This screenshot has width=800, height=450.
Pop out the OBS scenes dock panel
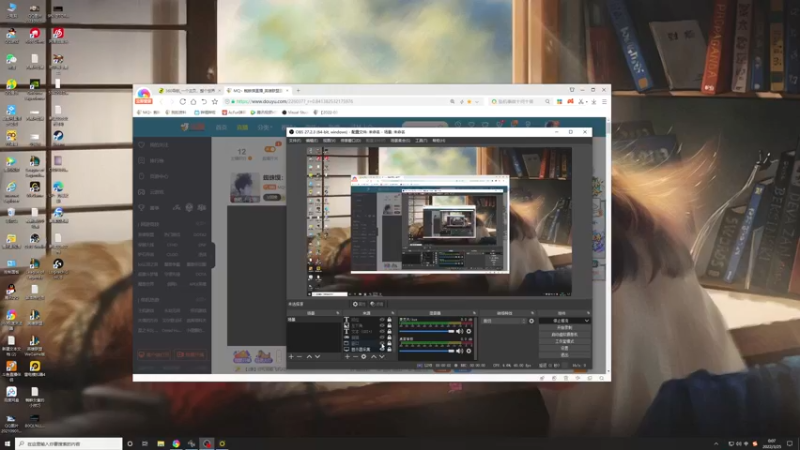click(x=337, y=313)
